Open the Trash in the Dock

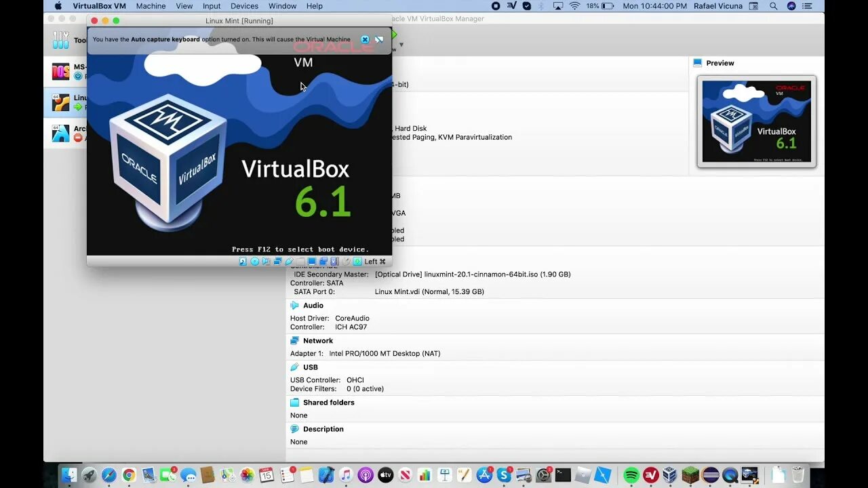(x=798, y=475)
